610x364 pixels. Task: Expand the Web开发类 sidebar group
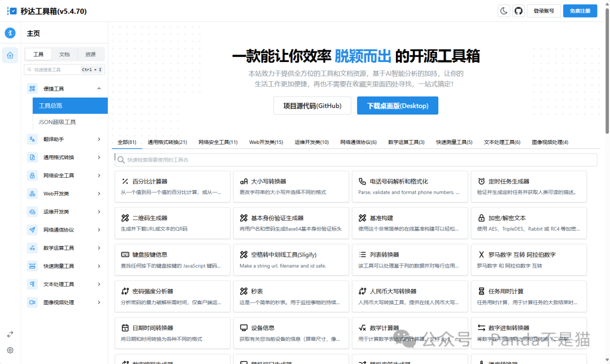(x=64, y=194)
